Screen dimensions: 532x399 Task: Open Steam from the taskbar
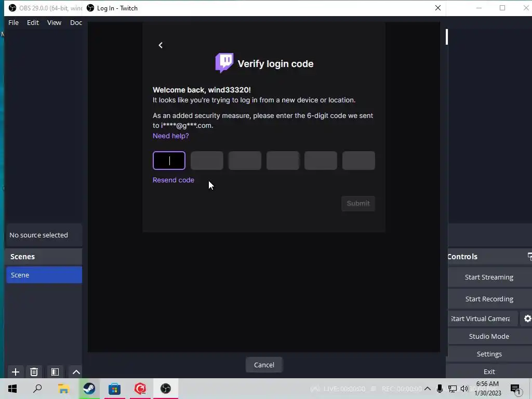pos(89,389)
